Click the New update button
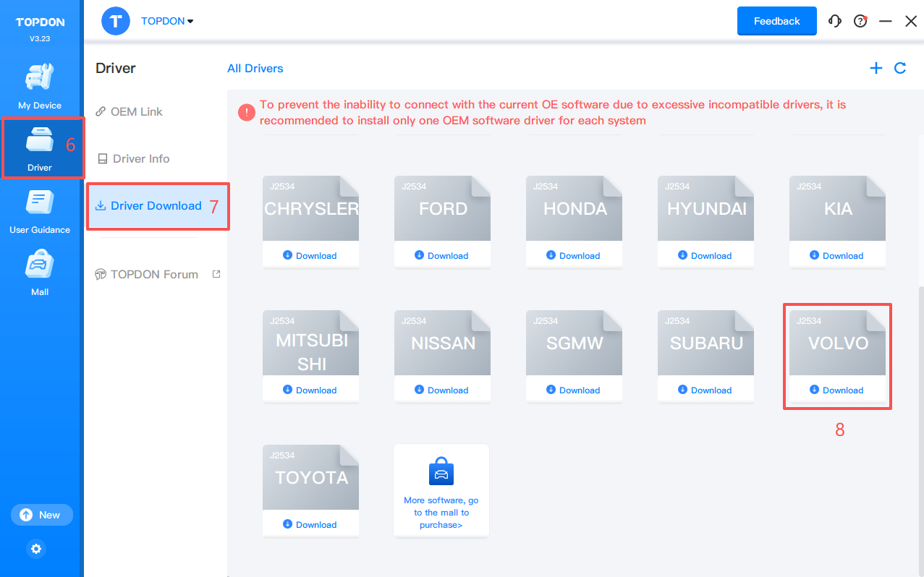The image size is (924, 577). click(x=41, y=515)
